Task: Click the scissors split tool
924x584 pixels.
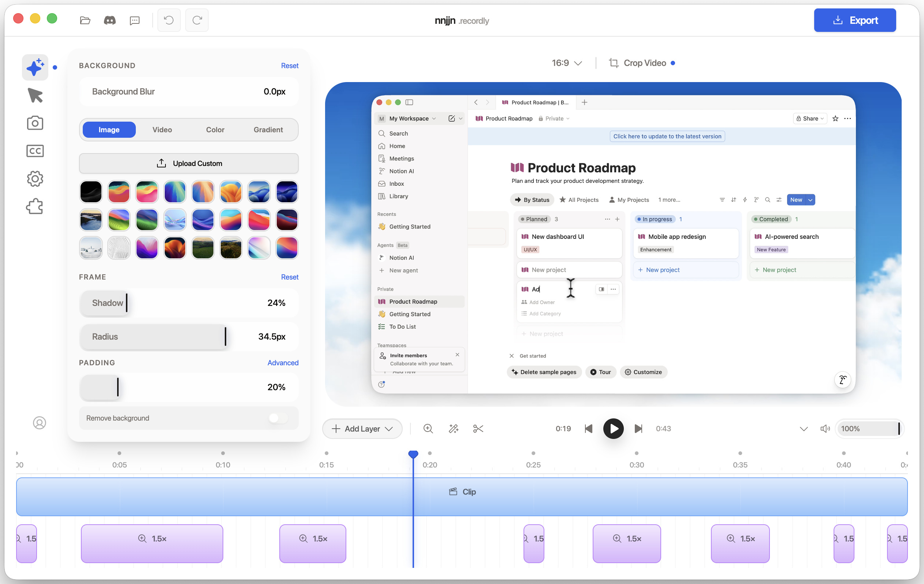Action: click(x=478, y=429)
